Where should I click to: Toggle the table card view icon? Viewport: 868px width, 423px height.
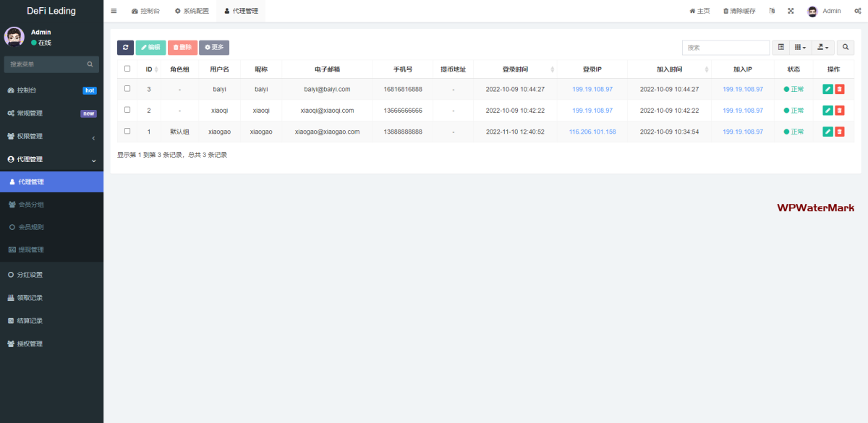781,47
